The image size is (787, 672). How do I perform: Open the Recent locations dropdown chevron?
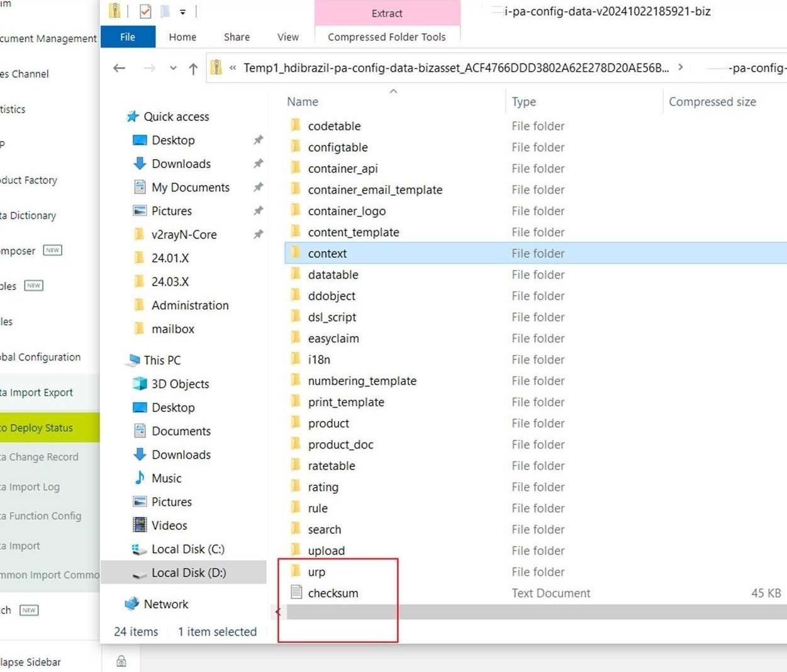coord(173,69)
